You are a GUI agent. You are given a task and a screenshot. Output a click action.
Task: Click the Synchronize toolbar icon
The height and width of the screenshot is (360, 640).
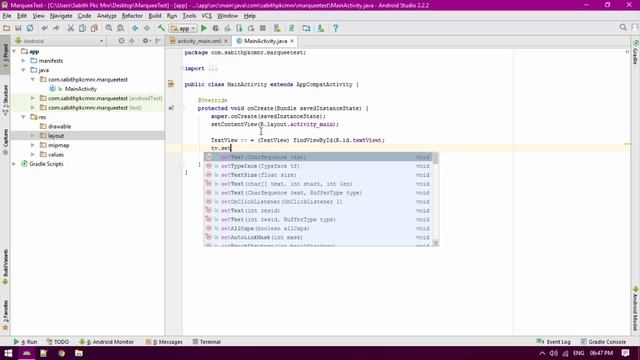coord(30,28)
